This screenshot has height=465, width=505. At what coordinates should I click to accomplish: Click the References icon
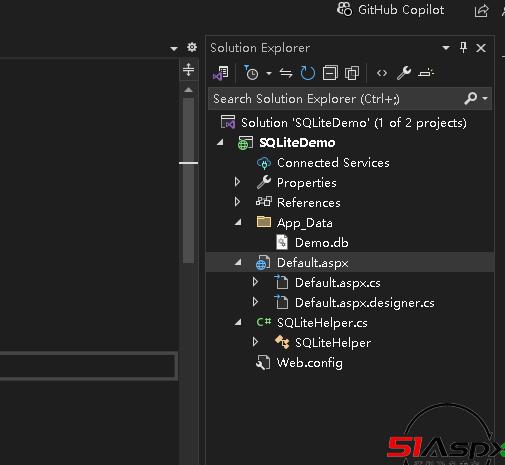264,202
